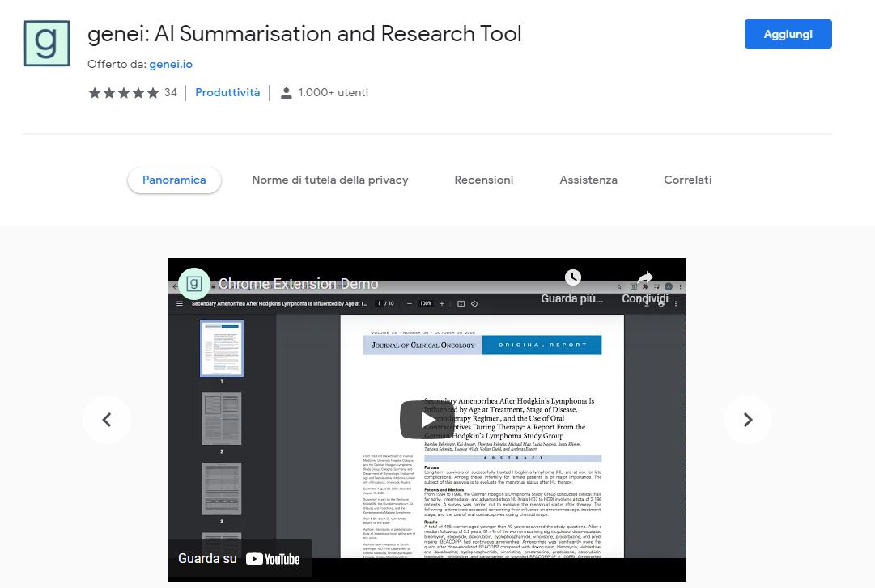Click the rotate icon in PDF toolbar
Viewport: 875px width, 588px height.
474,304
